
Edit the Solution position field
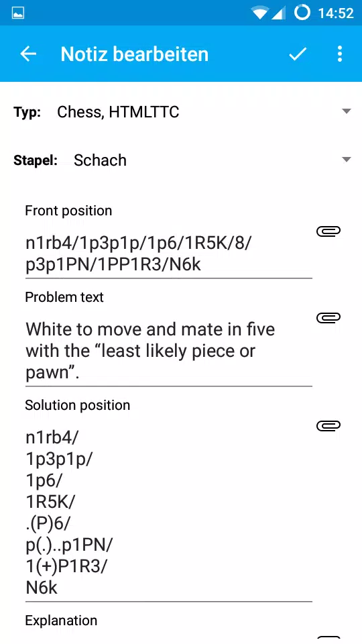click(x=169, y=513)
